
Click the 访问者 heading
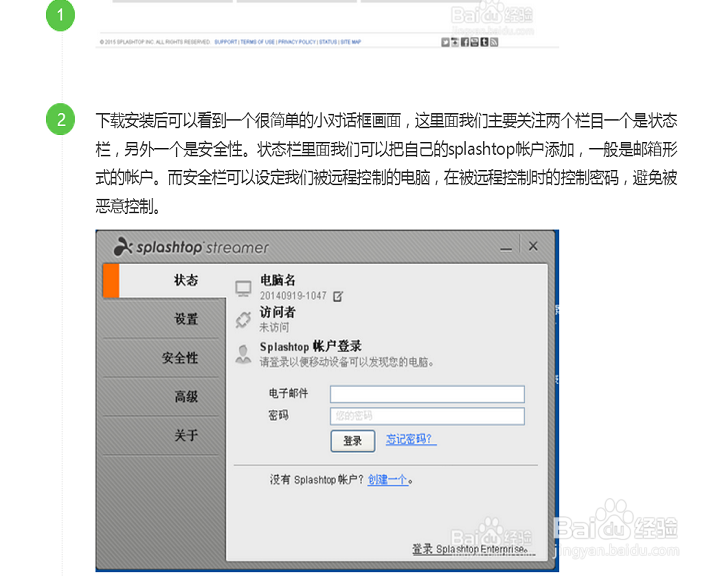(x=278, y=312)
